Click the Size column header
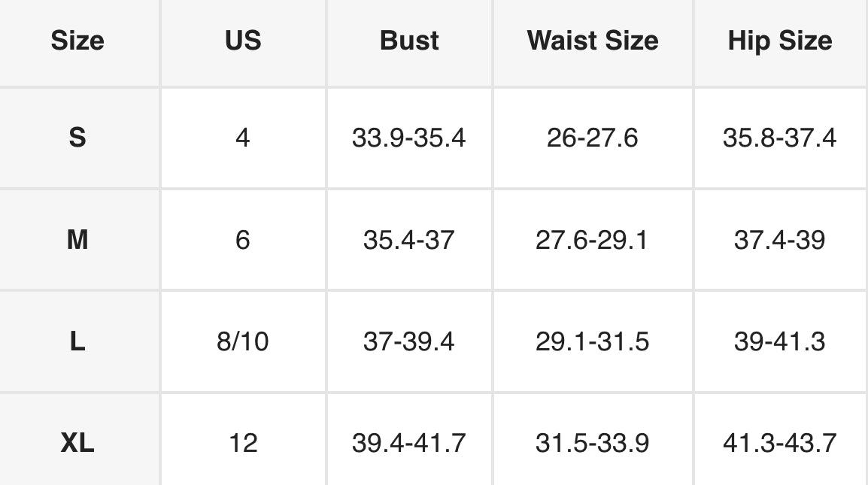Viewport: 868px width, 485px height. [x=77, y=41]
